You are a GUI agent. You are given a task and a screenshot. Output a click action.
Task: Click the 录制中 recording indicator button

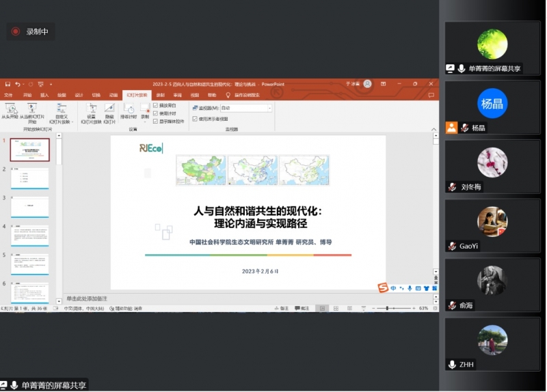pyautogui.click(x=30, y=31)
